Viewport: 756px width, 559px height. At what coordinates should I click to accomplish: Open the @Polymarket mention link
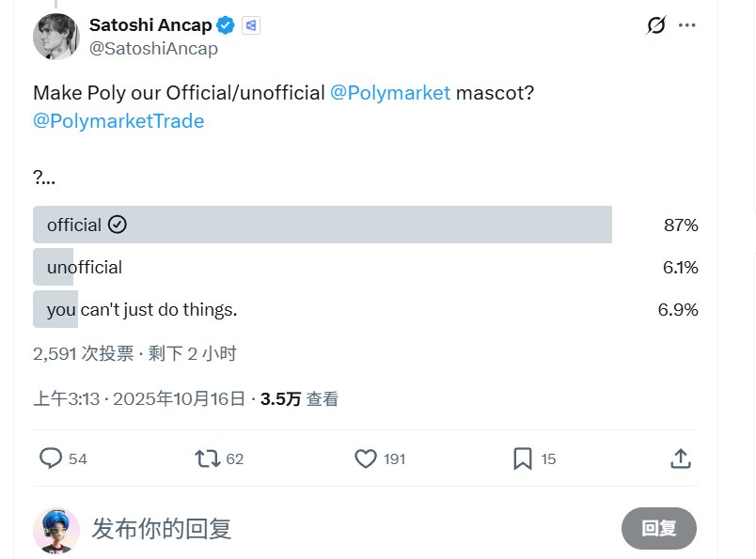point(390,93)
